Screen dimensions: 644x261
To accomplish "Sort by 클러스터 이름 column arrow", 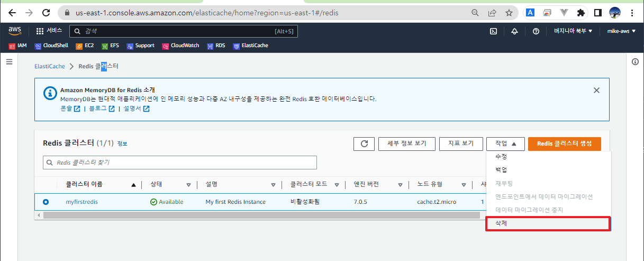I will 133,185.
